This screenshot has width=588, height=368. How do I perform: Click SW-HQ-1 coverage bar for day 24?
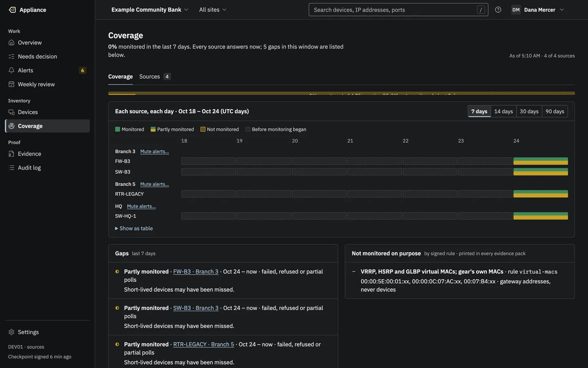point(541,216)
